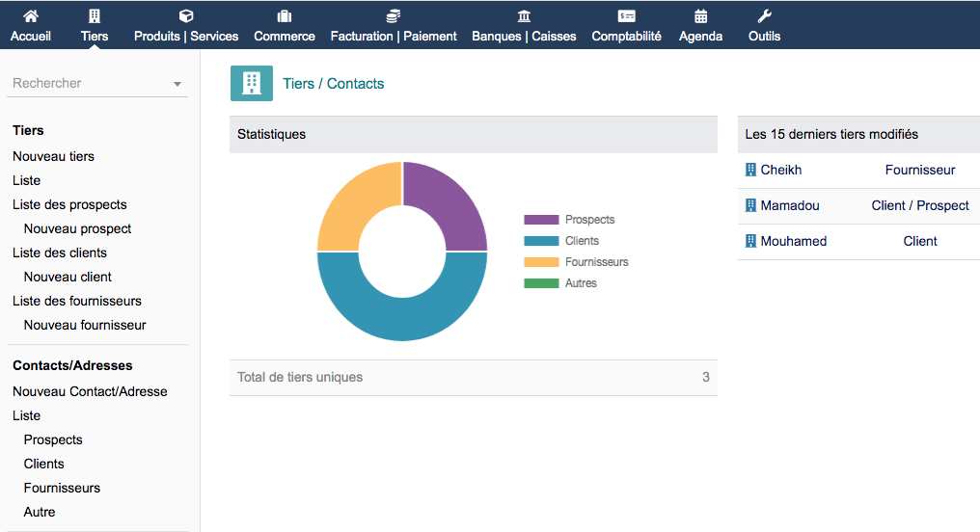Screen dimensions: 980x532
Task: Open the Tiers sidebar heading link
Action: 28,130
